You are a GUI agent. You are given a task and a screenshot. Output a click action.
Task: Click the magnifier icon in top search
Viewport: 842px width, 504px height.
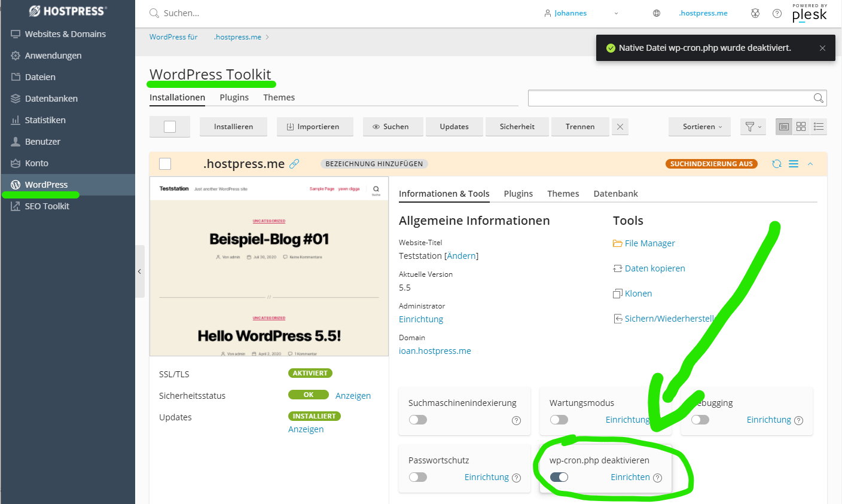pyautogui.click(x=154, y=13)
